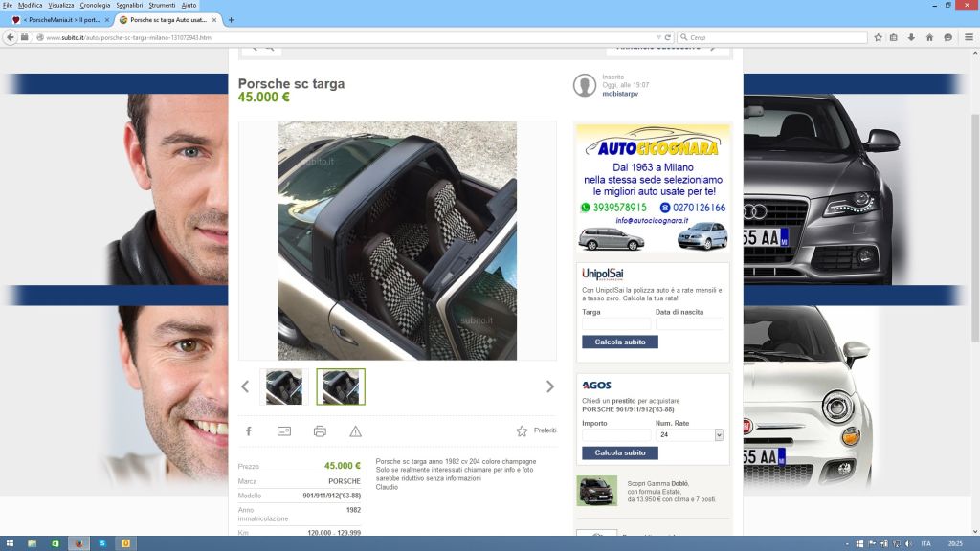Click the volume icon in system tray
Viewport: 980px width, 551px height.
coord(909,544)
